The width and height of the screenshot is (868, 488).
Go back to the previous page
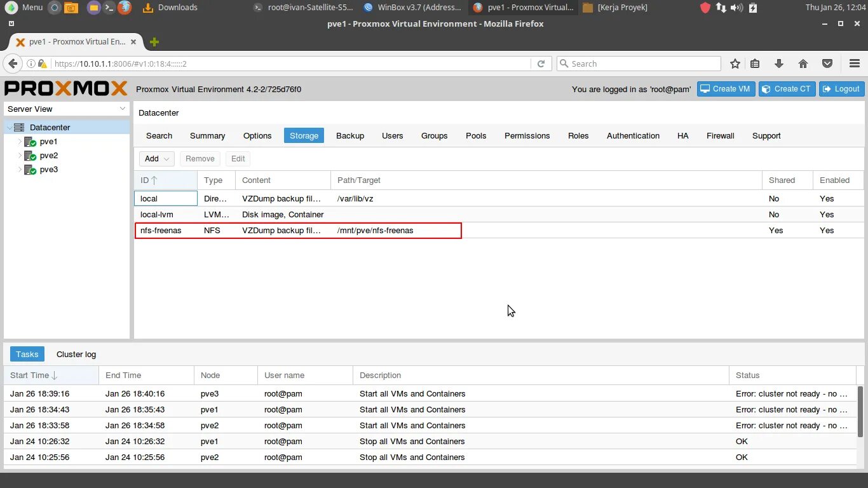point(13,64)
